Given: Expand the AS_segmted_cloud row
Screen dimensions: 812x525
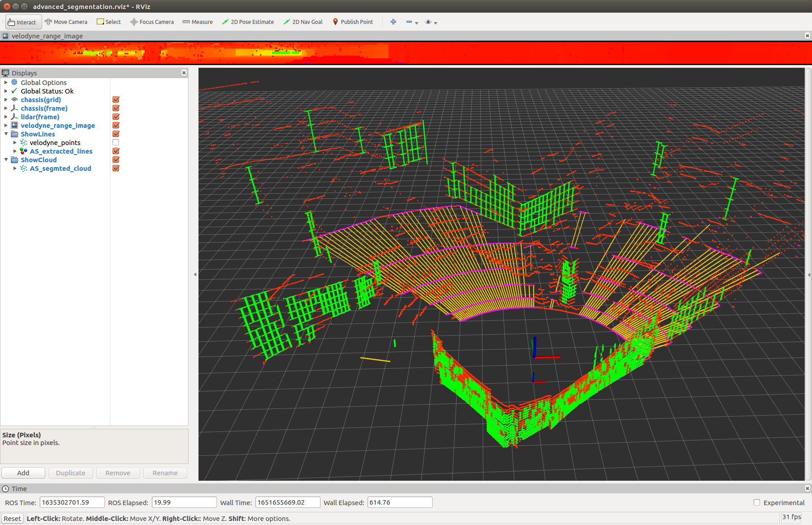Looking at the screenshot, I should click(x=15, y=168).
